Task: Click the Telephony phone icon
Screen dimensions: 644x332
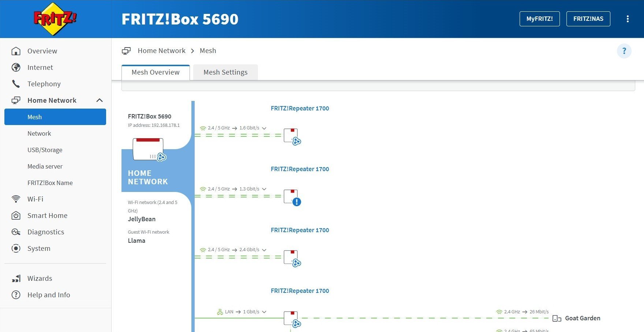Action: [x=16, y=84]
